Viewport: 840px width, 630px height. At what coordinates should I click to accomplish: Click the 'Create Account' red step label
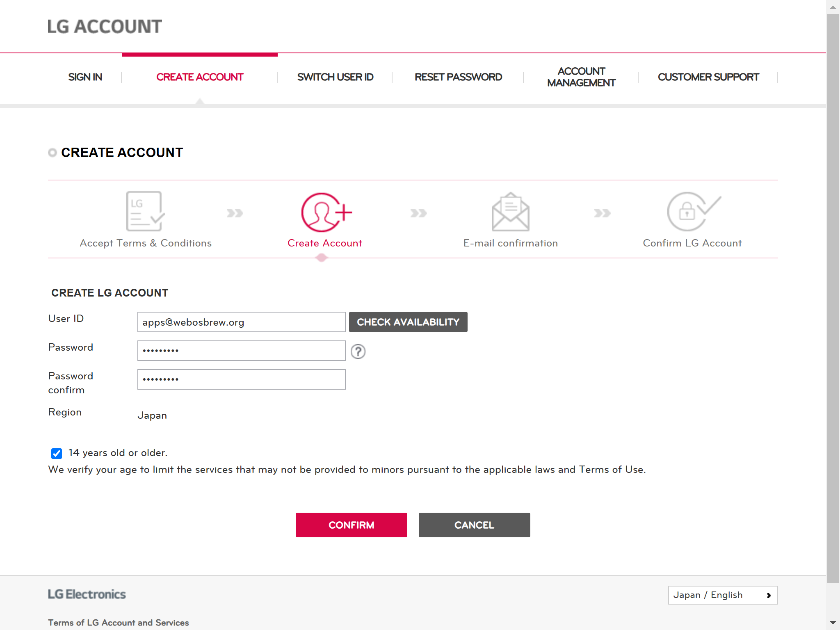(x=325, y=243)
